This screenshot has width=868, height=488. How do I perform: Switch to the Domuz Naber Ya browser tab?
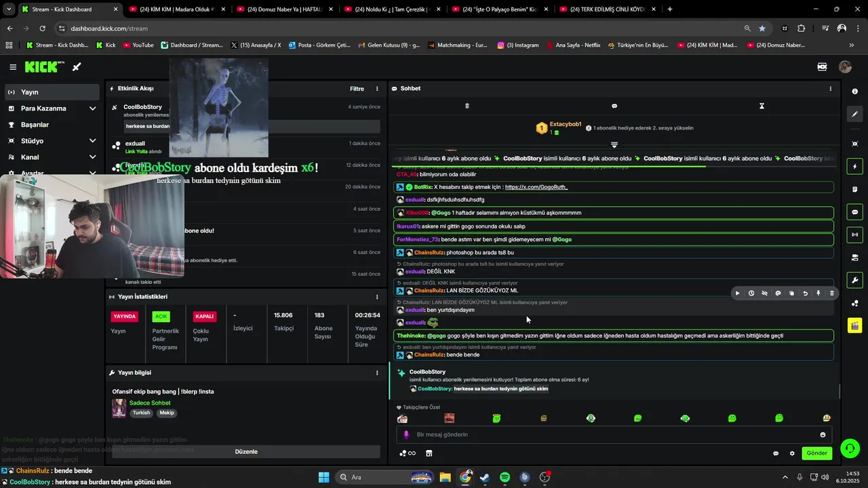click(x=285, y=9)
